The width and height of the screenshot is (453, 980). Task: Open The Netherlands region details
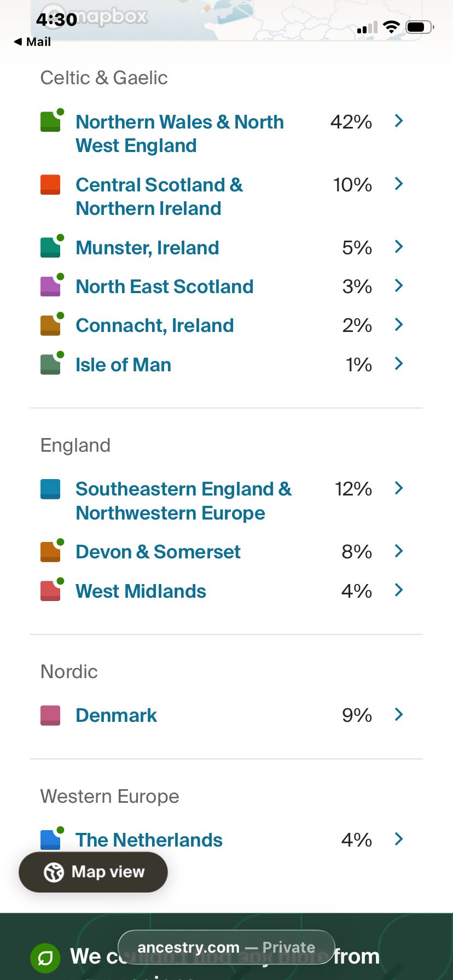coord(149,840)
